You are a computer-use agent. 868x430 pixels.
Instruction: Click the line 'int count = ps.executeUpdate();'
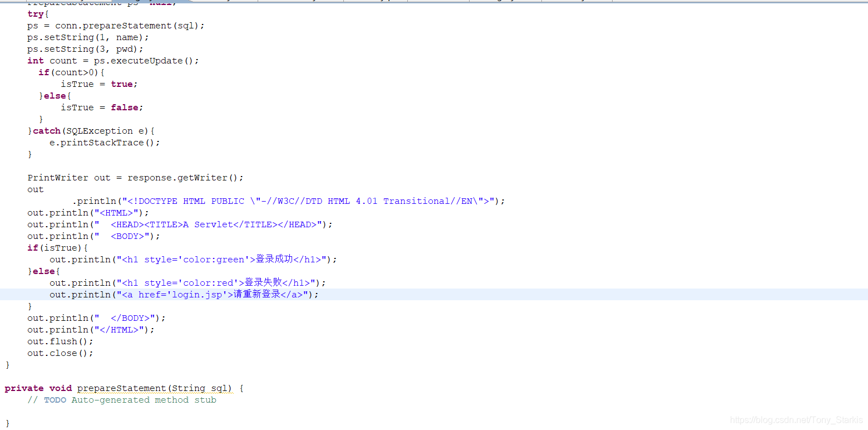tap(113, 61)
